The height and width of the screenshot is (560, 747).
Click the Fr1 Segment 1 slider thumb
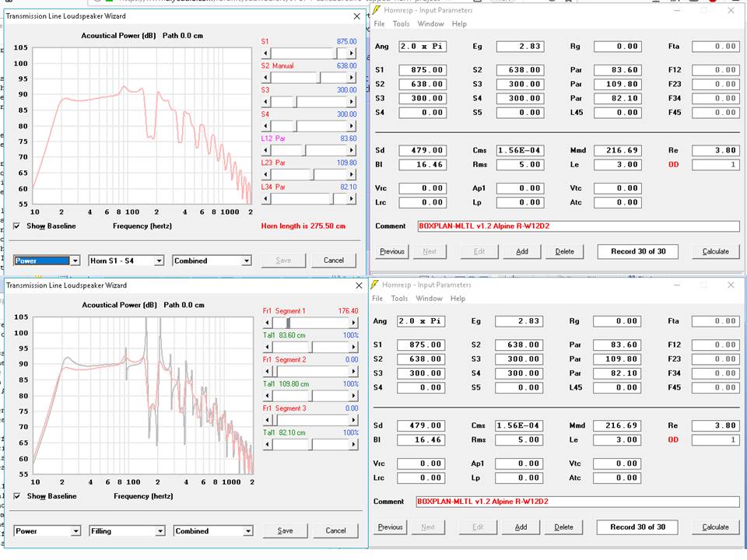288,323
